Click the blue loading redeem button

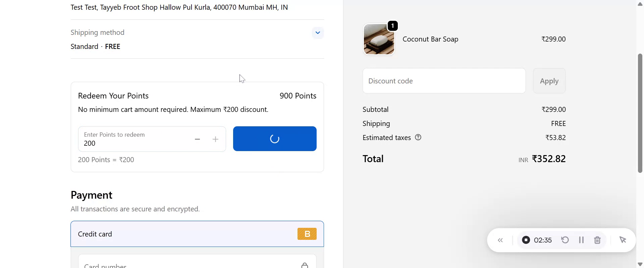tap(275, 139)
